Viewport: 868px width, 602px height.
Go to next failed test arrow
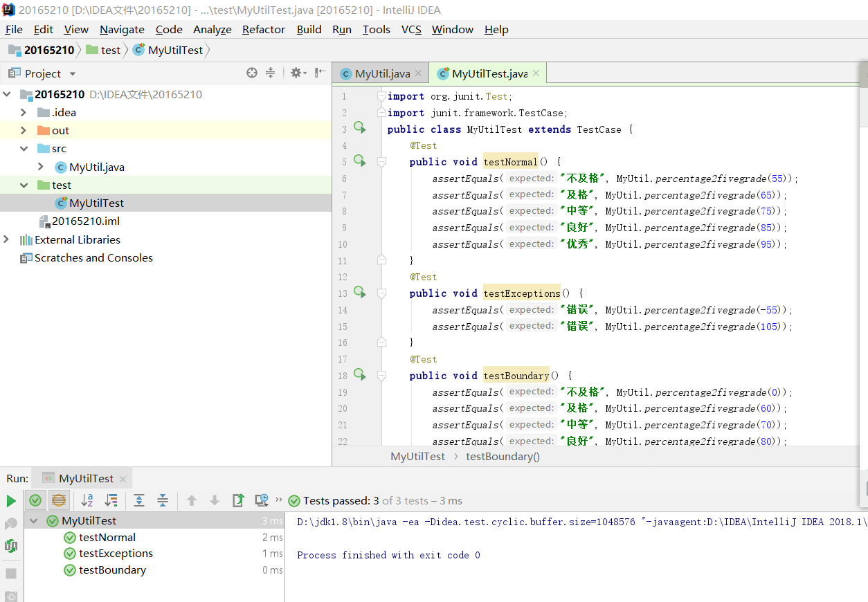(215, 500)
